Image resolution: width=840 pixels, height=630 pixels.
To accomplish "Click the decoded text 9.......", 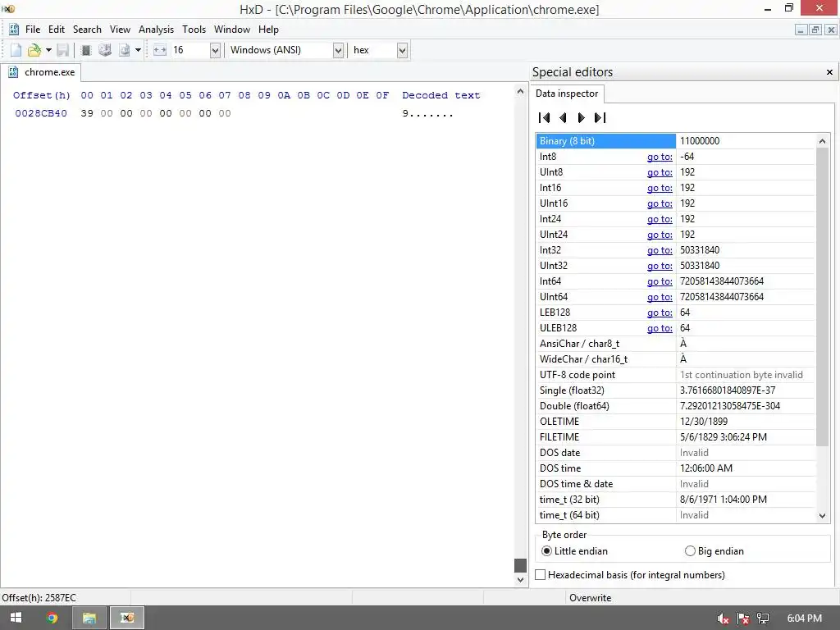I will pos(405,113).
